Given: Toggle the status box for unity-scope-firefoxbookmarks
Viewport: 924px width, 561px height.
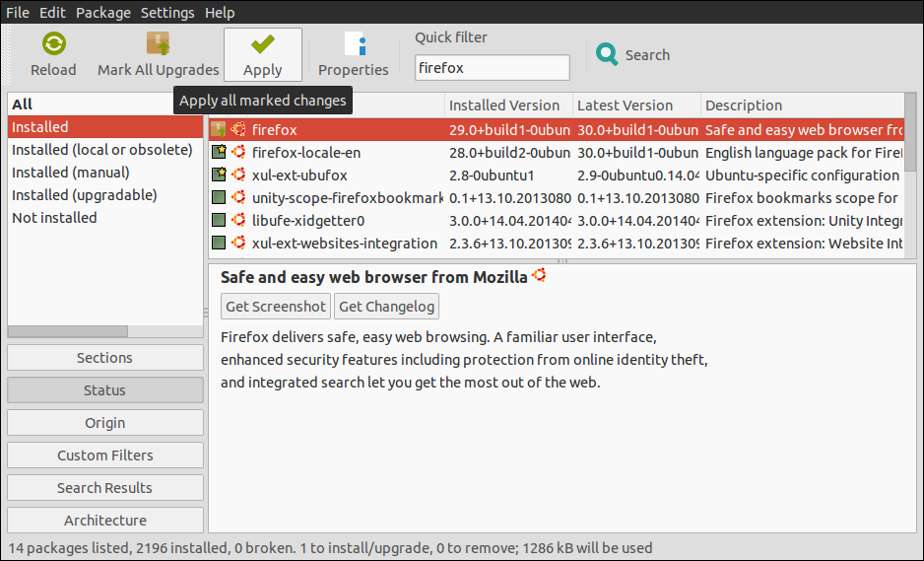Looking at the screenshot, I should pyautogui.click(x=219, y=197).
